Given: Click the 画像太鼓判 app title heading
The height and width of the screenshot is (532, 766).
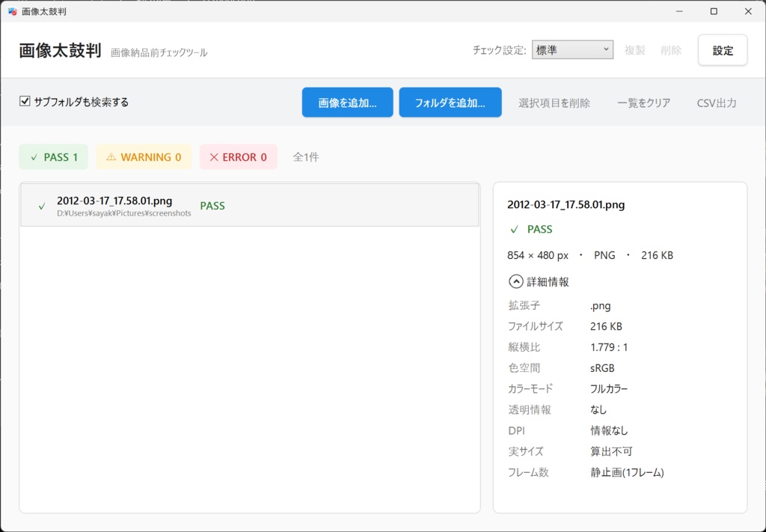Looking at the screenshot, I should point(60,50).
